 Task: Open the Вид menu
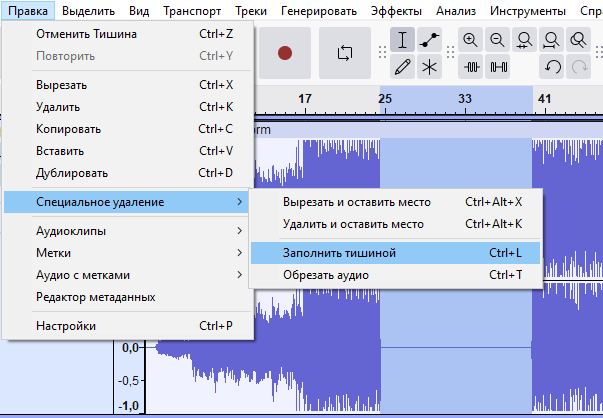click(139, 11)
